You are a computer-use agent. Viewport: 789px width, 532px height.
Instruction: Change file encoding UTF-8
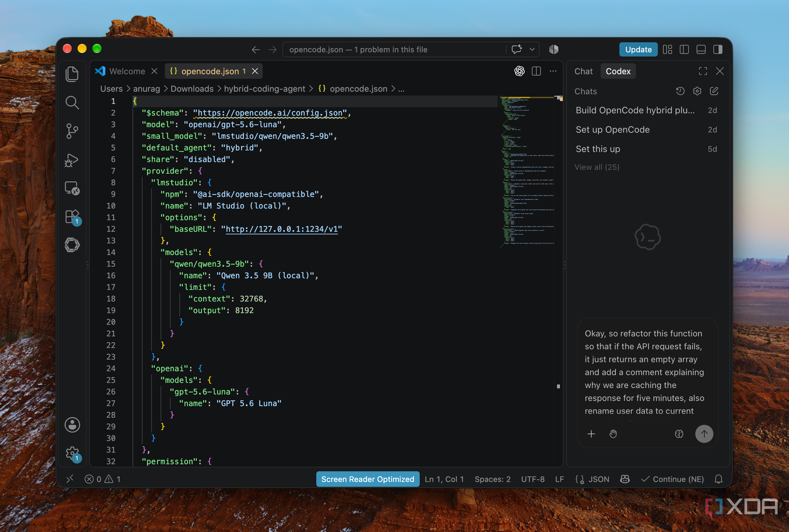[532, 479]
